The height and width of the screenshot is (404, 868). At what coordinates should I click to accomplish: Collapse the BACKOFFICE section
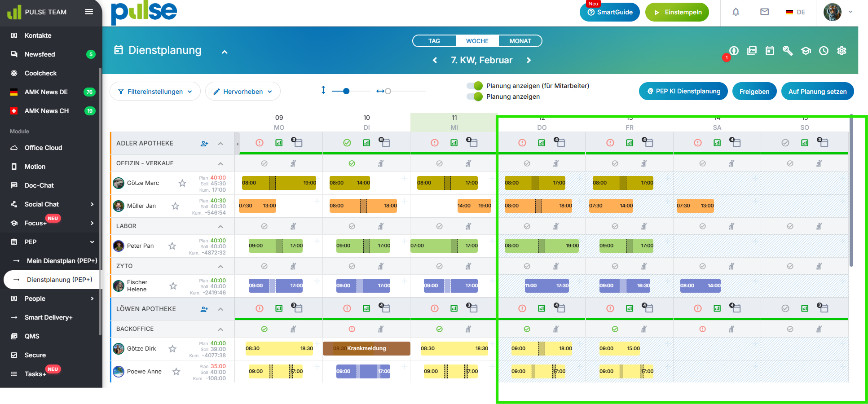(220, 329)
